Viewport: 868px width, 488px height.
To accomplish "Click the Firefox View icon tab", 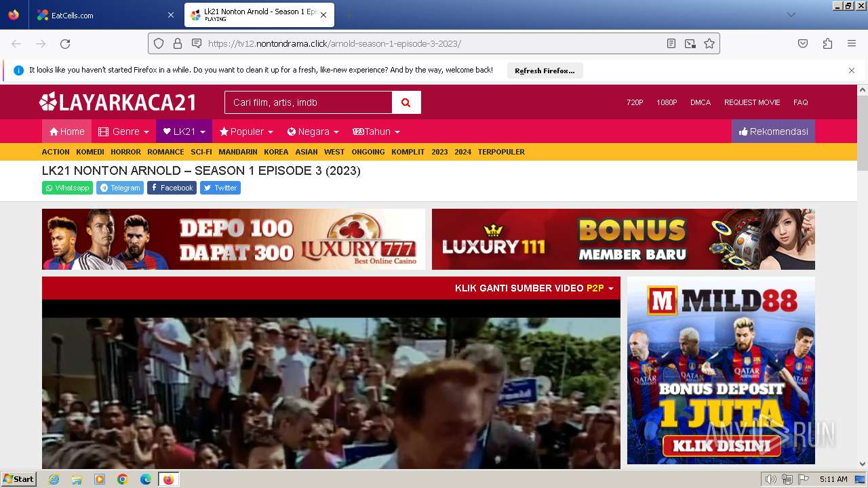I will 14,15.
